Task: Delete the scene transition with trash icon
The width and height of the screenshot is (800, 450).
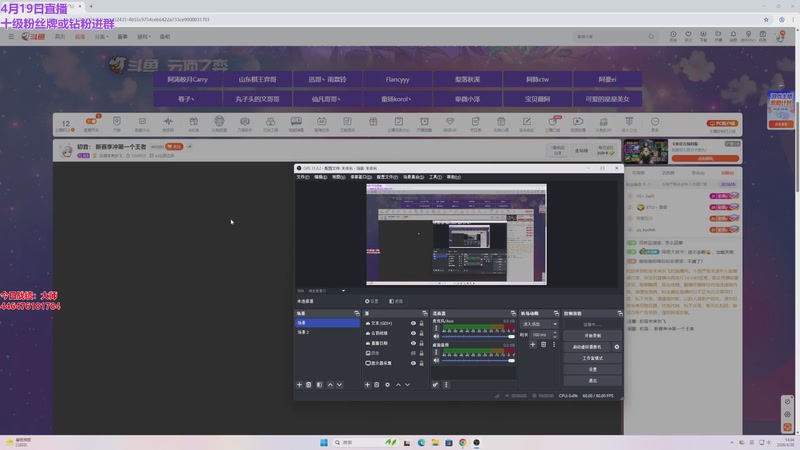Action: [543, 345]
